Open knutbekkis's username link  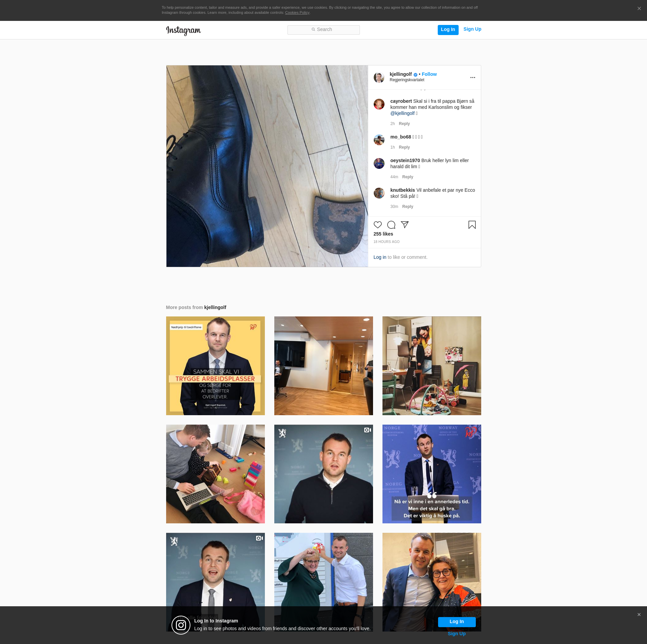pyautogui.click(x=403, y=190)
